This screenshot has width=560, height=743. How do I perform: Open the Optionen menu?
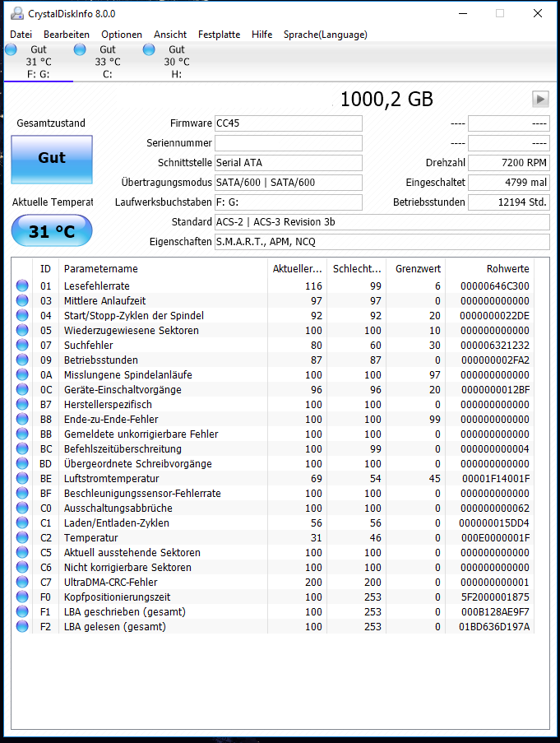pos(122,35)
